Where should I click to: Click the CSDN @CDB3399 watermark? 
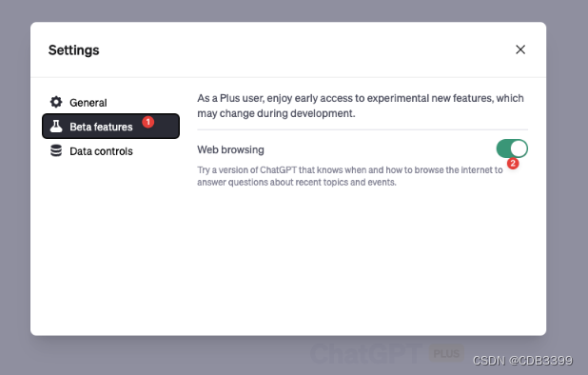coord(522,361)
